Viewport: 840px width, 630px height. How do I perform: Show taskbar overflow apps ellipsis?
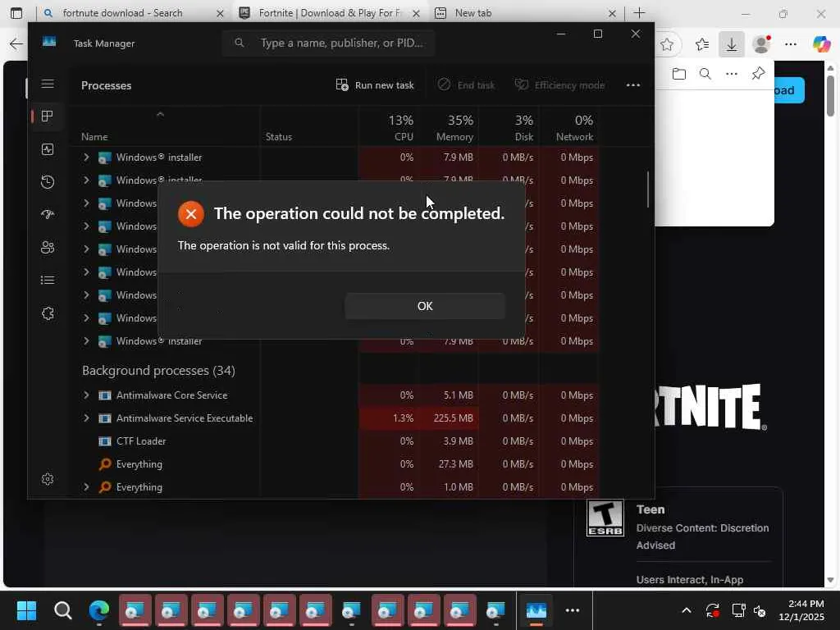pyautogui.click(x=572, y=610)
